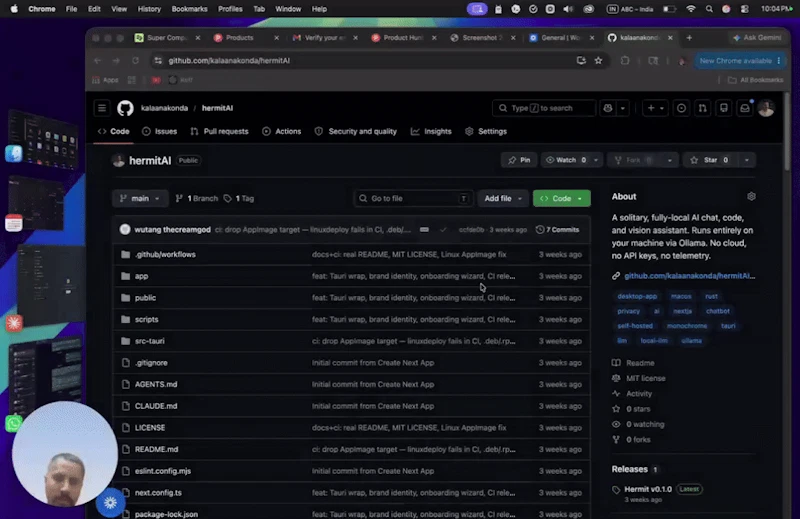Click the tauri topic tag
Screen dimensions: 800x519
click(728, 326)
